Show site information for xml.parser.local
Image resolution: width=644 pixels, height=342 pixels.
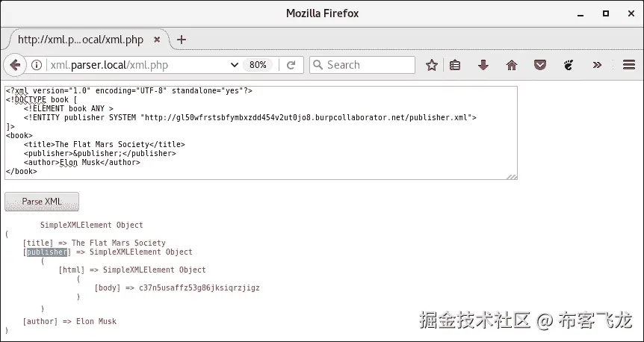[37, 65]
